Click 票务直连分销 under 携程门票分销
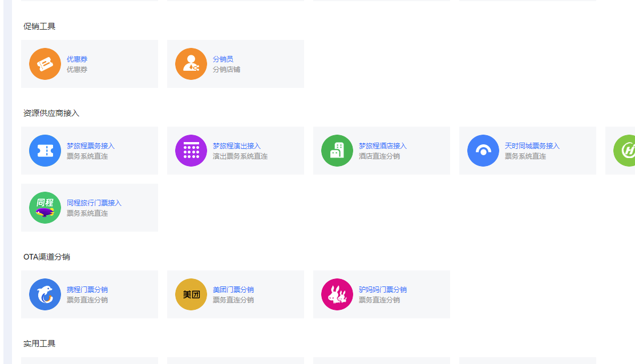Screen dimensions: 635x364 click(87, 300)
